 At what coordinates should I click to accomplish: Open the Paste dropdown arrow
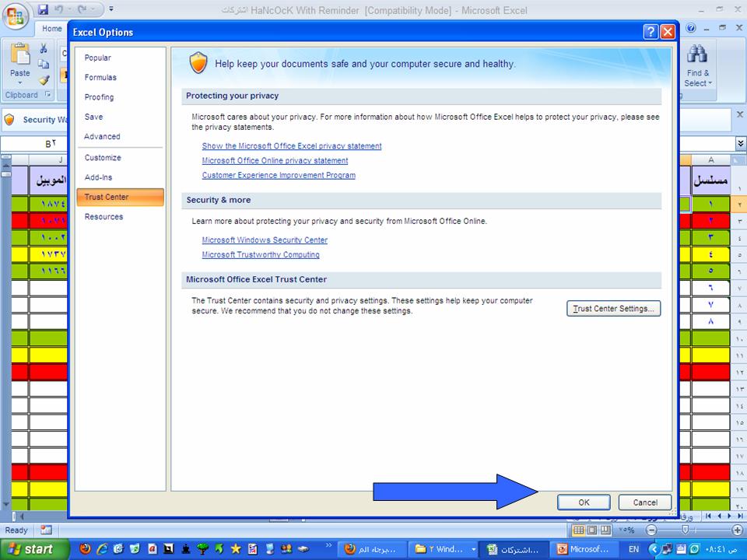point(20,83)
